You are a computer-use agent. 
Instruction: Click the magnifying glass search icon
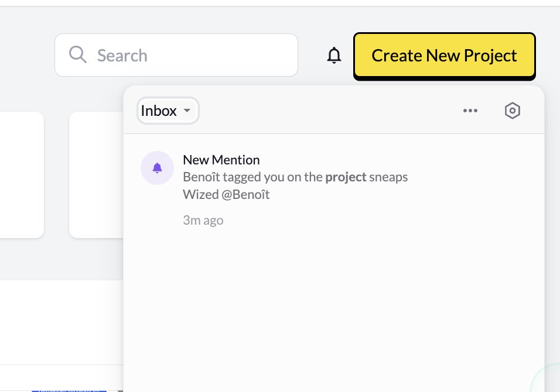[x=77, y=54]
